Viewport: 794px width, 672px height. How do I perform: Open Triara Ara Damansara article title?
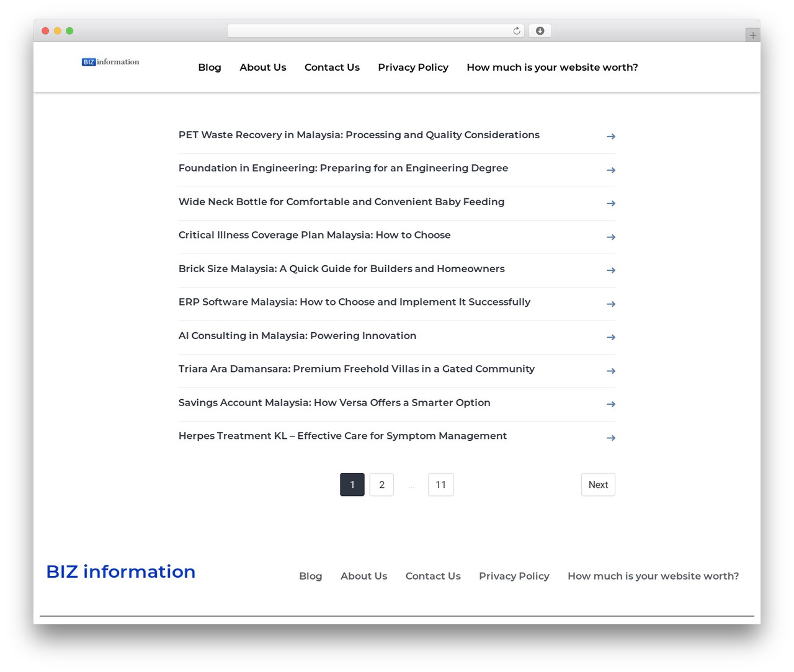point(357,369)
